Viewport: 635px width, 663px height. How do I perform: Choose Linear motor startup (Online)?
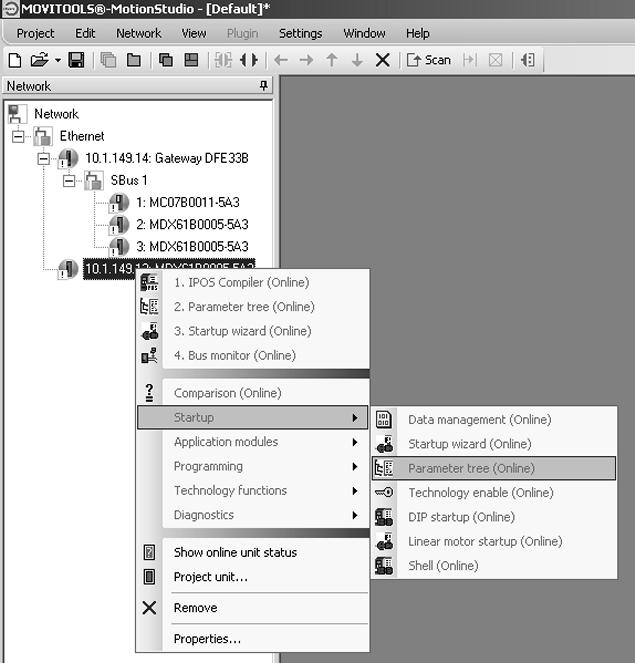point(485,541)
